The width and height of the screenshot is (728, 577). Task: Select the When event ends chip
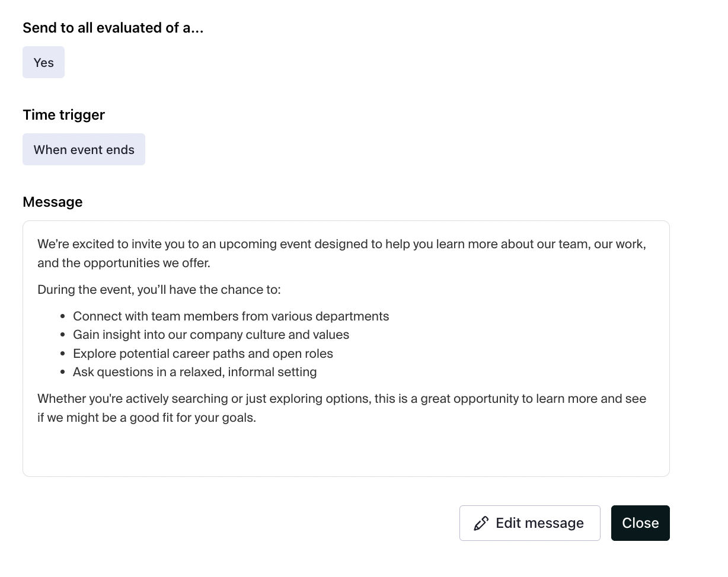[84, 149]
